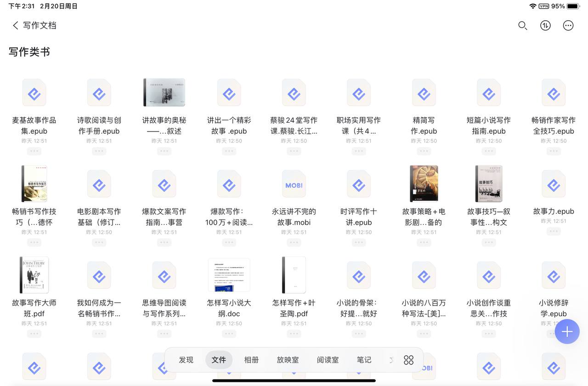Switch to 笔记 tab
The width and height of the screenshot is (588, 386).
[364, 360]
